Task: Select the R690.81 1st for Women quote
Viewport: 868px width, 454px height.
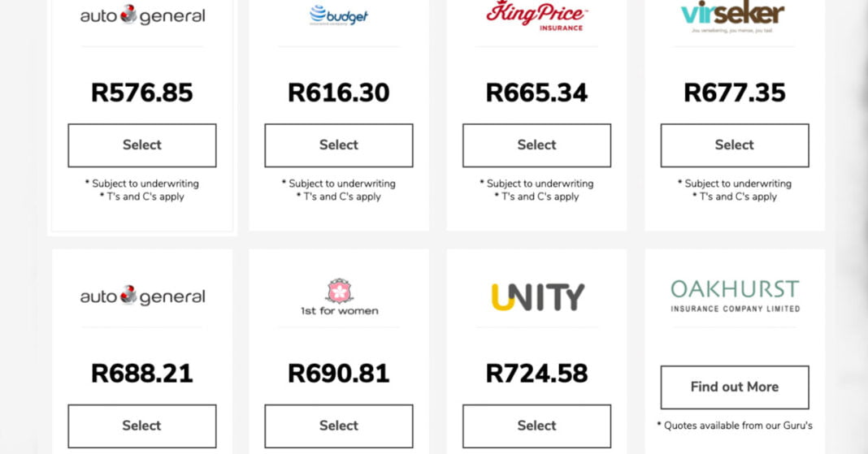Action: tap(339, 426)
